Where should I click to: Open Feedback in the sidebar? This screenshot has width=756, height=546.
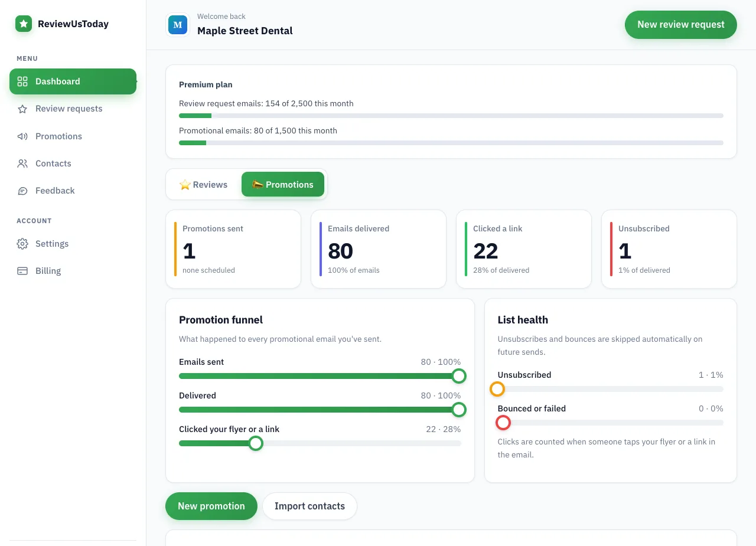click(73, 191)
